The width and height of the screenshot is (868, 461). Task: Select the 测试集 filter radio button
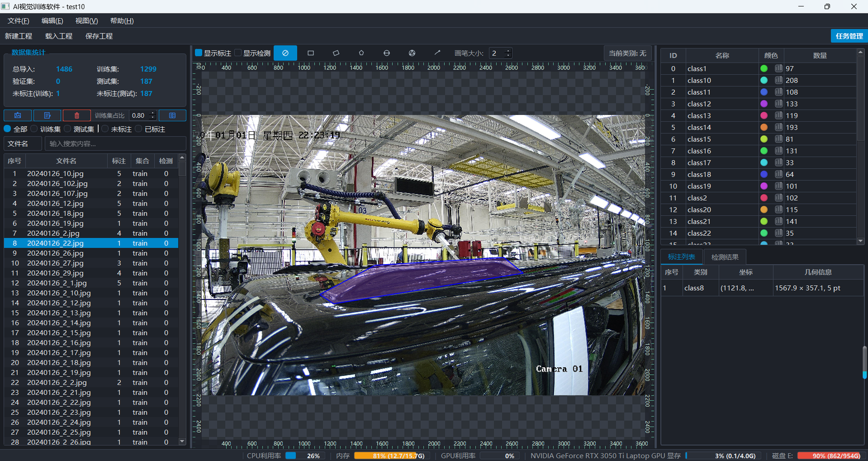click(x=68, y=129)
